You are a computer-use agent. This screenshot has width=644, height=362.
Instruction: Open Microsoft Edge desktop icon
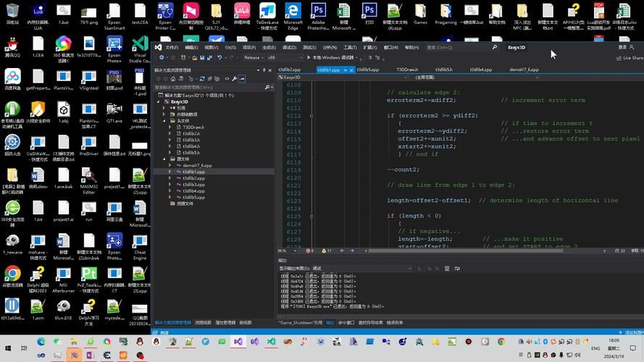click(x=293, y=17)
